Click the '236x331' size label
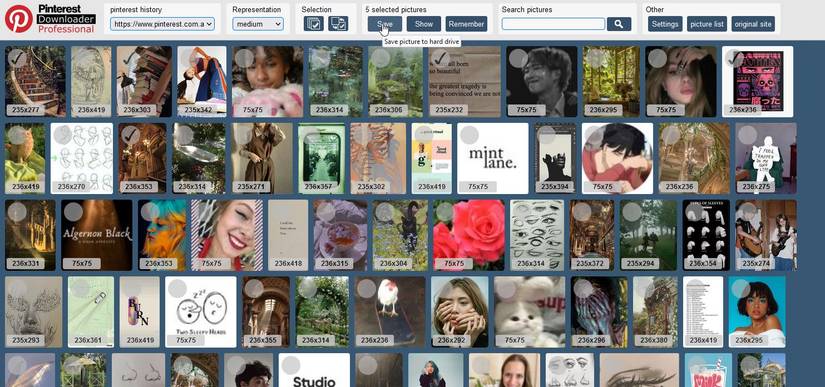Viewport: 825px width, 387px height. coord(25,263)
